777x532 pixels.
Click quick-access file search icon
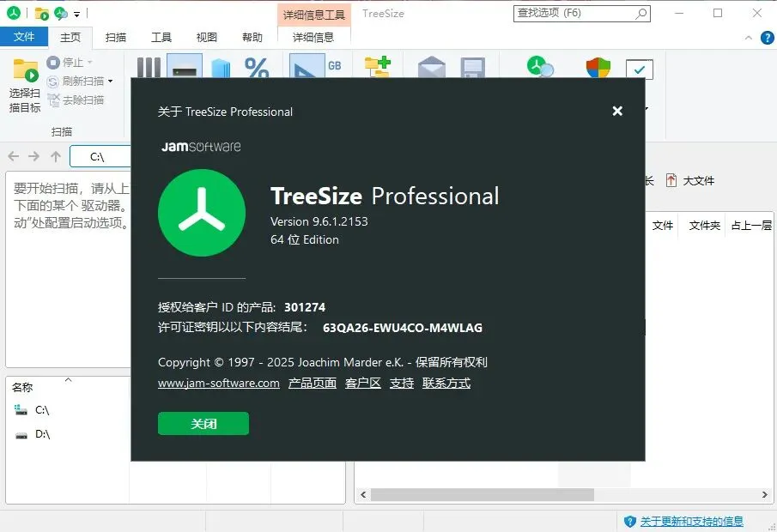(61, 14)
